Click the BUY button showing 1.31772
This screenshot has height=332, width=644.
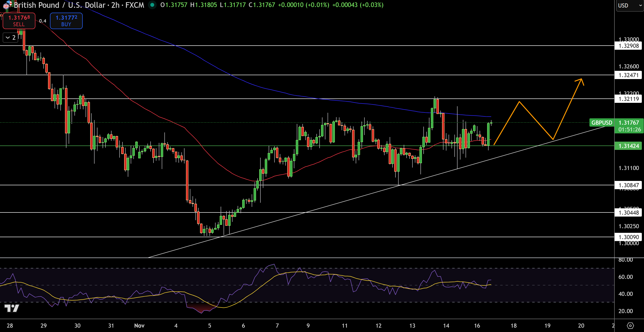[66, 21]
